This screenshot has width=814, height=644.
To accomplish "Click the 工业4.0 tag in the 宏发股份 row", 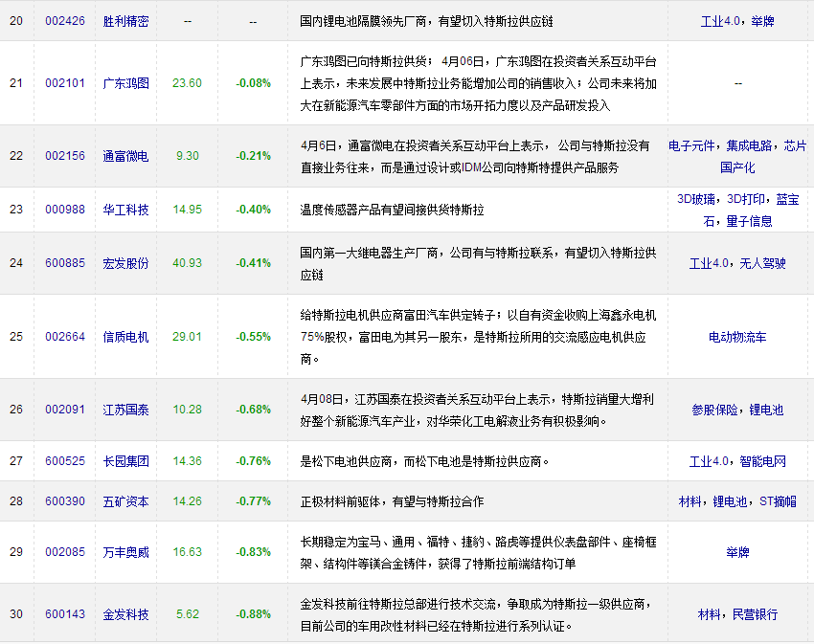I will click(709, 263).
